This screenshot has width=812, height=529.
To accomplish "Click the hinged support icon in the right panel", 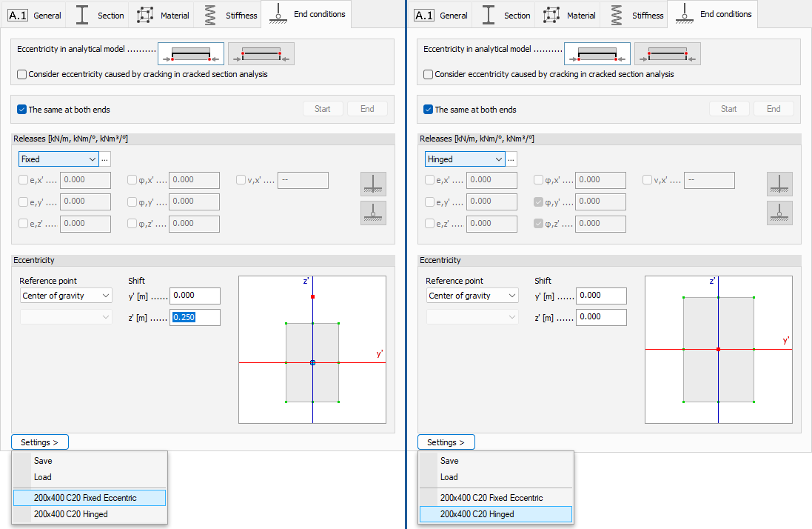I will tap(779, 213).
